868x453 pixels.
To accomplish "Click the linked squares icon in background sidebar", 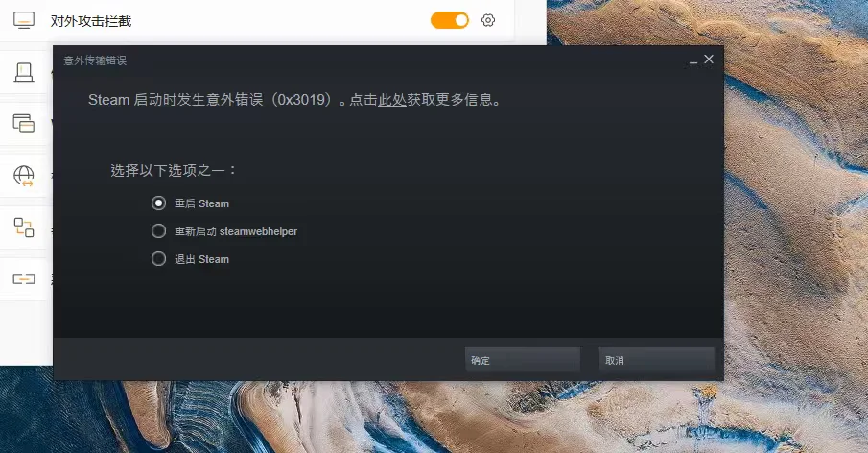I will tap(24, 227).
